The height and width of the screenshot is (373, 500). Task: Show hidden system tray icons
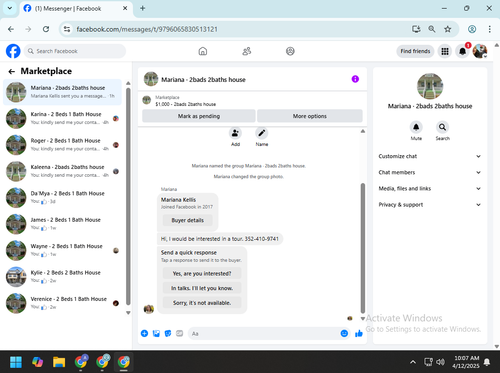coord(413,362)
